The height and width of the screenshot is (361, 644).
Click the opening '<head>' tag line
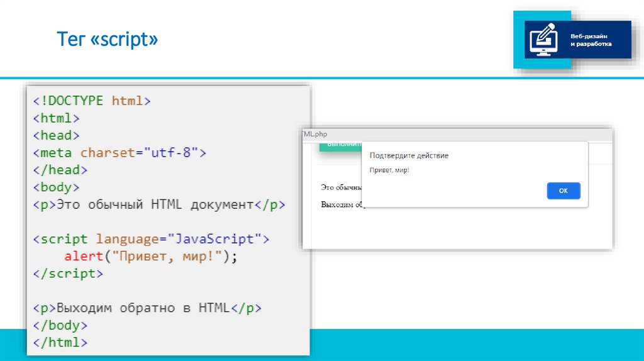point(56,135)
